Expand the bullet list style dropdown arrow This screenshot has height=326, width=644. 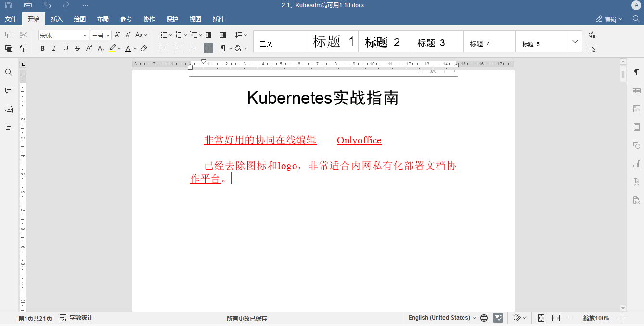[171, 35]
